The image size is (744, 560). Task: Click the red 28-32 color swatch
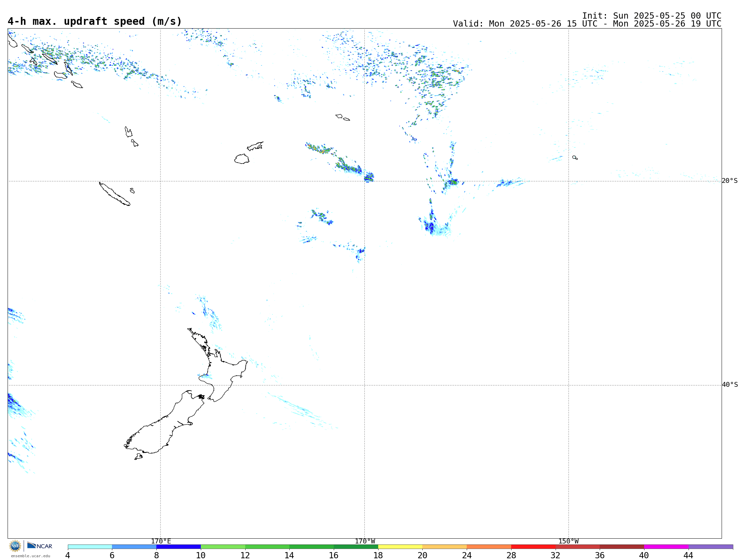click(533, 547)
